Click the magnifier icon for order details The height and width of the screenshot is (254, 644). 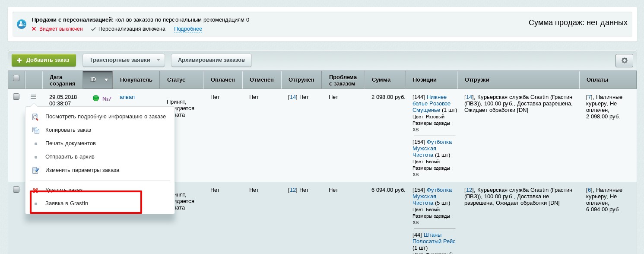click(36, 117)
